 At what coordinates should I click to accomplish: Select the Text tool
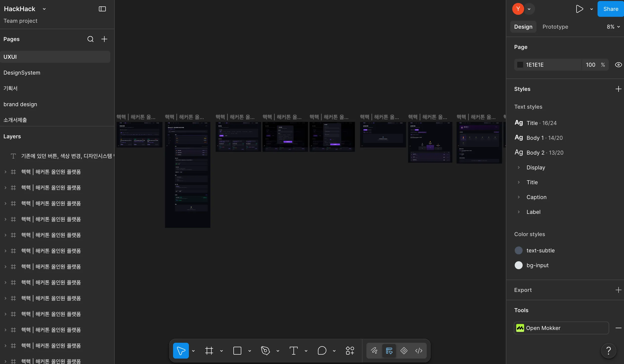[x=293, y=350]
